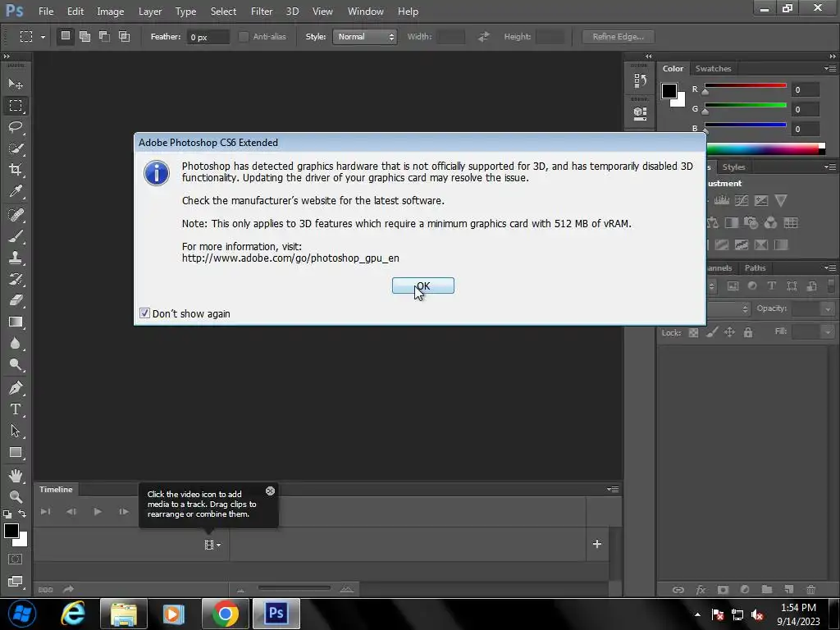Toggle Quick Mask mode icon
Viewport: 840px width, 630px height.
[x=16, y=559]
